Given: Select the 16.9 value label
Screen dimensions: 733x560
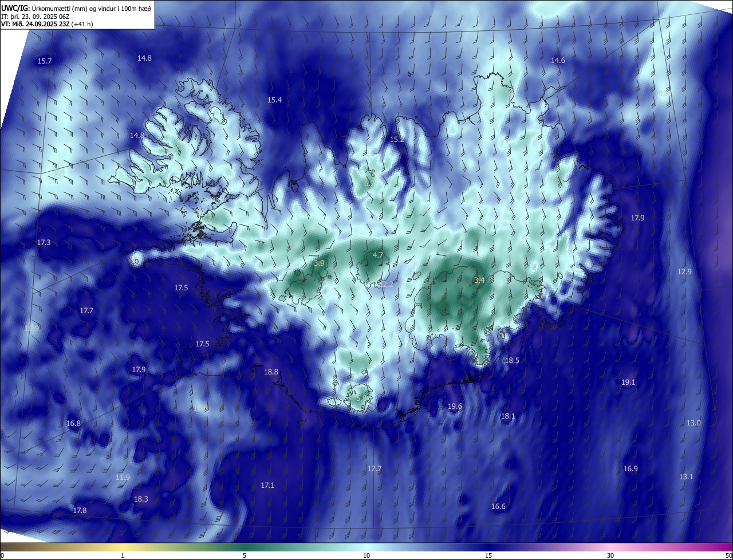Looking at the screenshot, I should coord(630,468).
